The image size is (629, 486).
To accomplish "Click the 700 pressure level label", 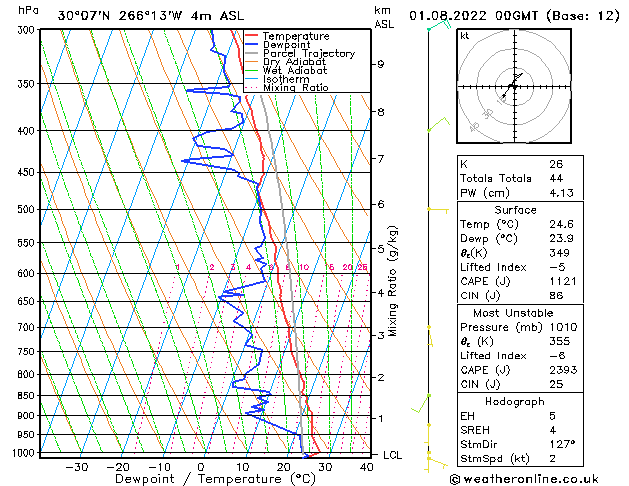I will click(28, 328).
